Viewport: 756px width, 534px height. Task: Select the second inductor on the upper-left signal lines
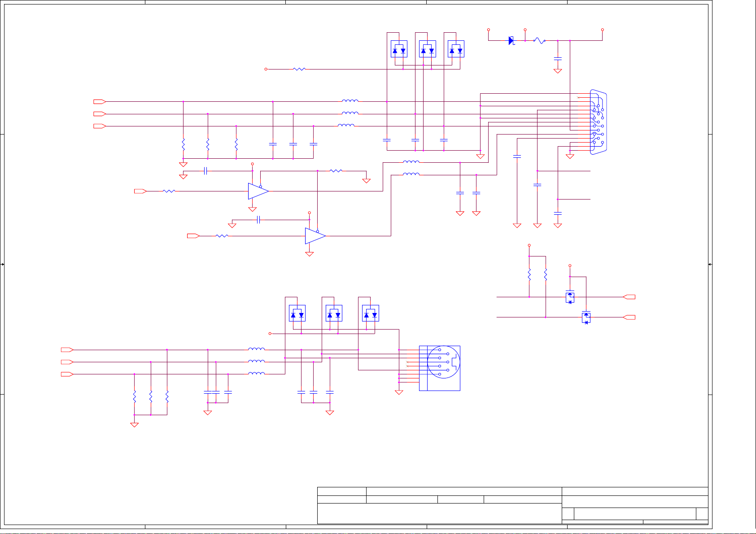point(350,113)
